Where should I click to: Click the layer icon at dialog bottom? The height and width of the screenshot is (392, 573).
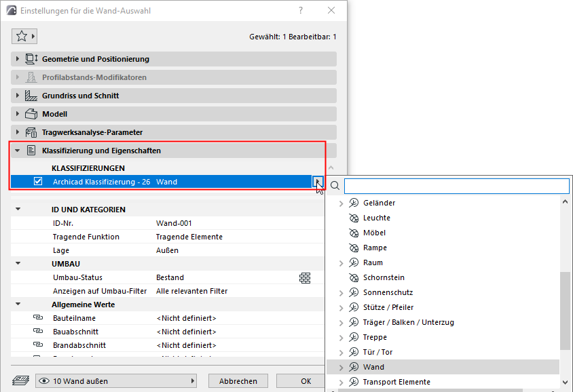[x=21, y=380]
